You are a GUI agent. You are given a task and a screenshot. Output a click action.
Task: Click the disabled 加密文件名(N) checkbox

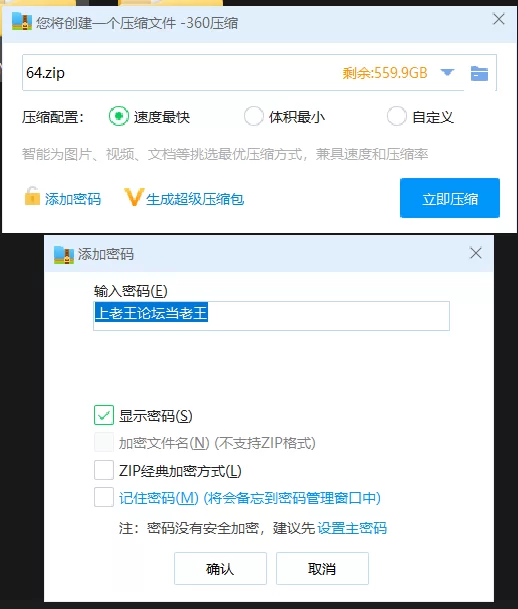104,442
